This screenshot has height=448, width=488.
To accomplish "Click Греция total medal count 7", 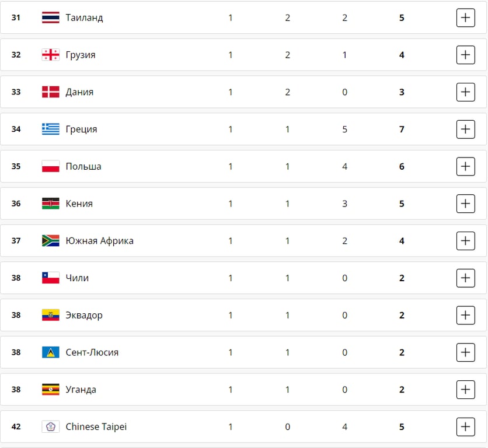I will tap(402, 129).
